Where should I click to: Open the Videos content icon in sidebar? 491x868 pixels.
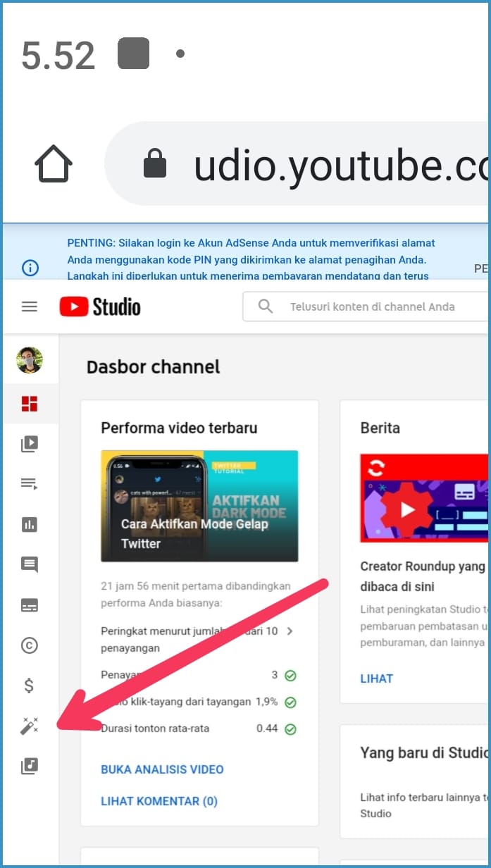tap(30, 444)
